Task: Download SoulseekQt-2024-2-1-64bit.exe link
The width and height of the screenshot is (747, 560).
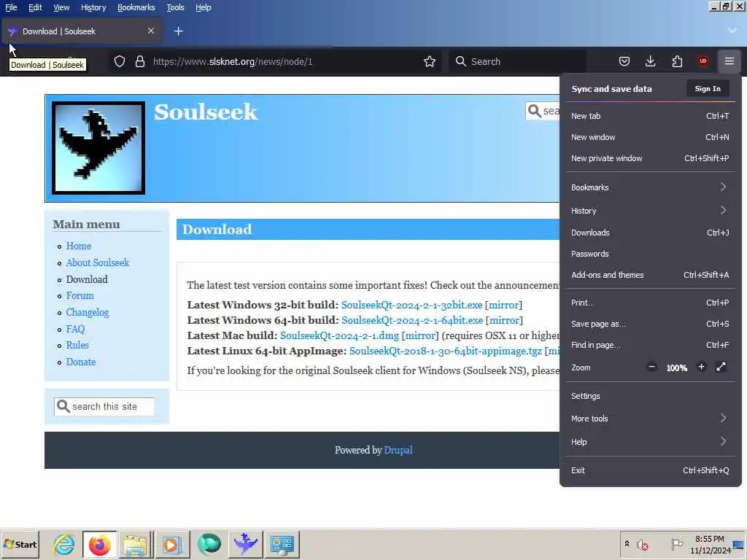Action: click(x=412, y=320)
